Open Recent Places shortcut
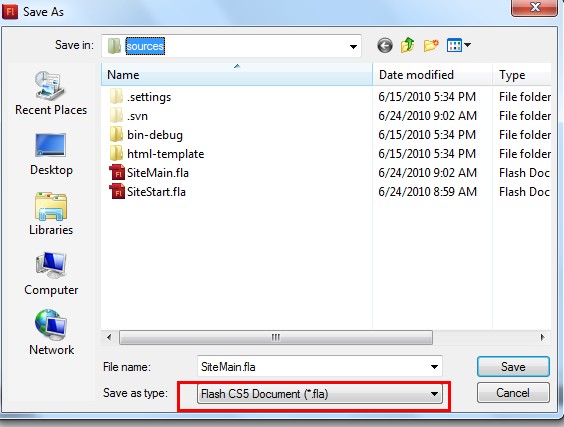Viewport: 564px width, 427px height. pyautogui.click(x=51, y=94)
